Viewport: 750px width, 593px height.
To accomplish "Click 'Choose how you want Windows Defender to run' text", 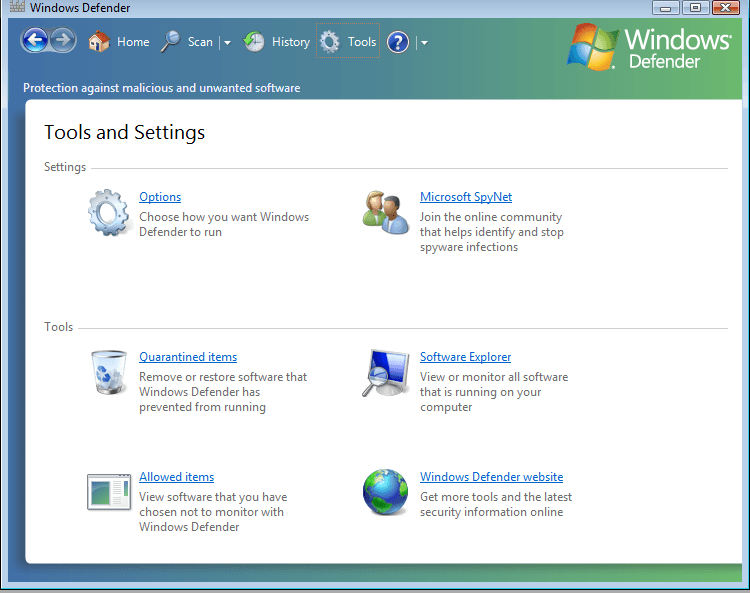I will 224,224.
